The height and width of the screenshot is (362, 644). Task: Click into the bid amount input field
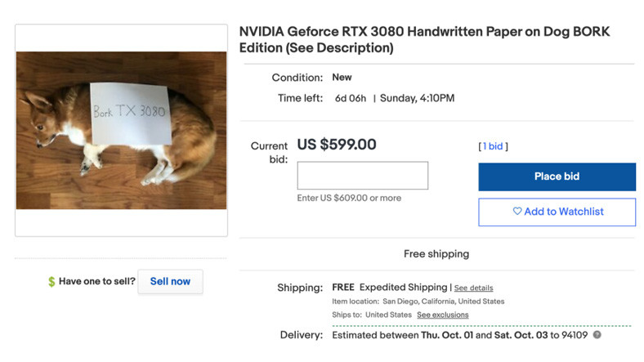(x=362, y=176)
